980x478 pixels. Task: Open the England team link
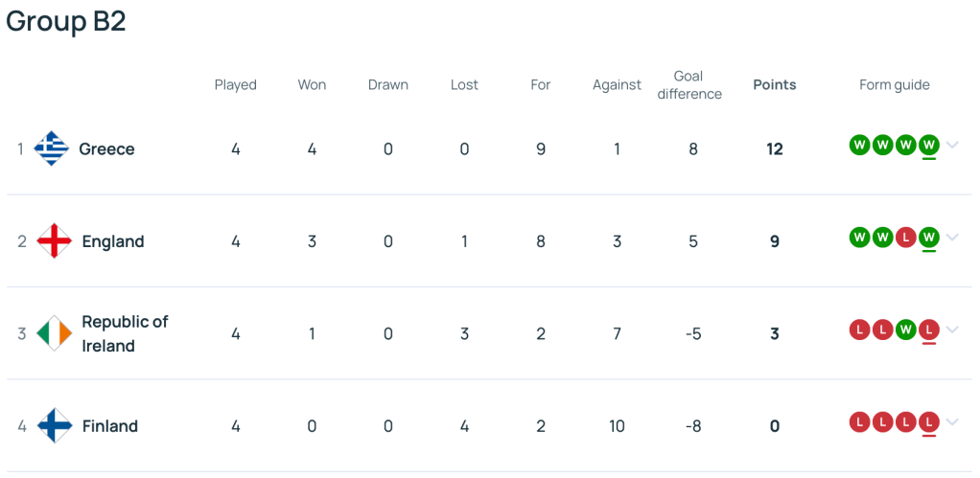(113, 241)
